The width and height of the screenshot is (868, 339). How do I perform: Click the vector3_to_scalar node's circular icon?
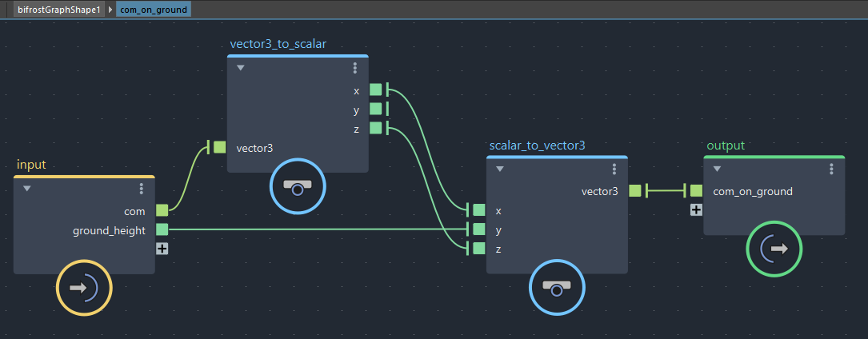(x=297, y=186)
